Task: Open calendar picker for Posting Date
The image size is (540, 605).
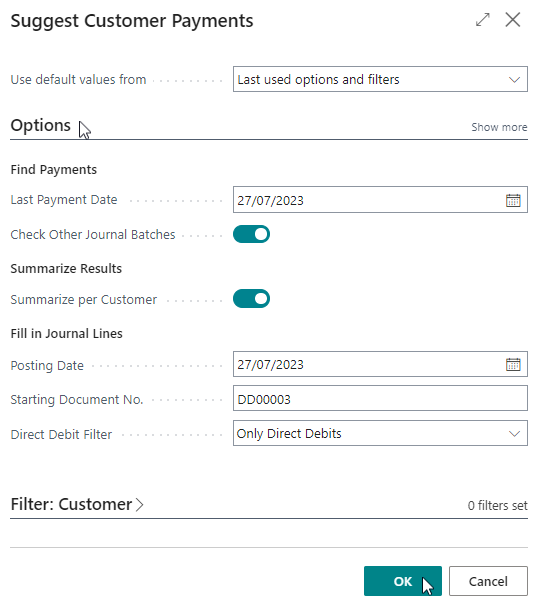Action: [x=513, y=364]
